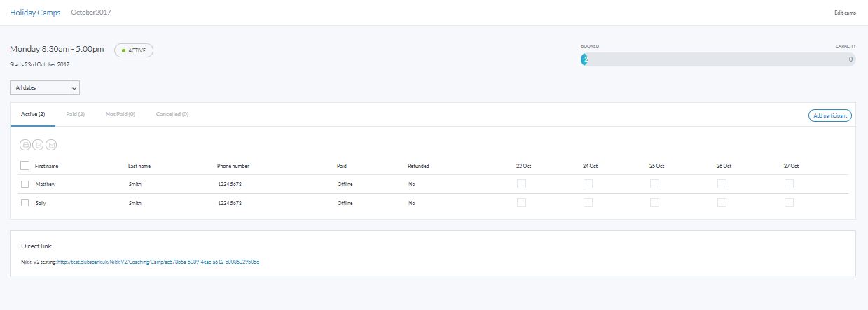Open the NikkiV2 testing direct link URL

coord(158,262)
